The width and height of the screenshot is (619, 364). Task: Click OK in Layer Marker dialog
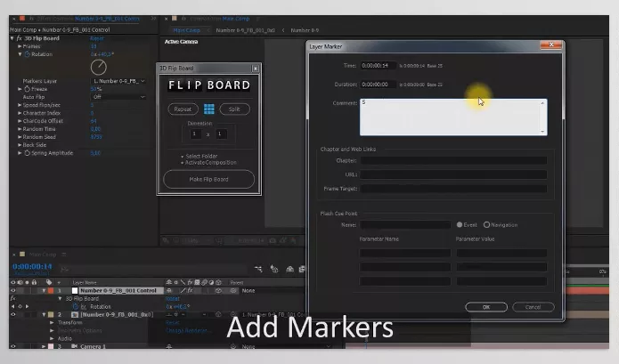[x=486, y=307]
